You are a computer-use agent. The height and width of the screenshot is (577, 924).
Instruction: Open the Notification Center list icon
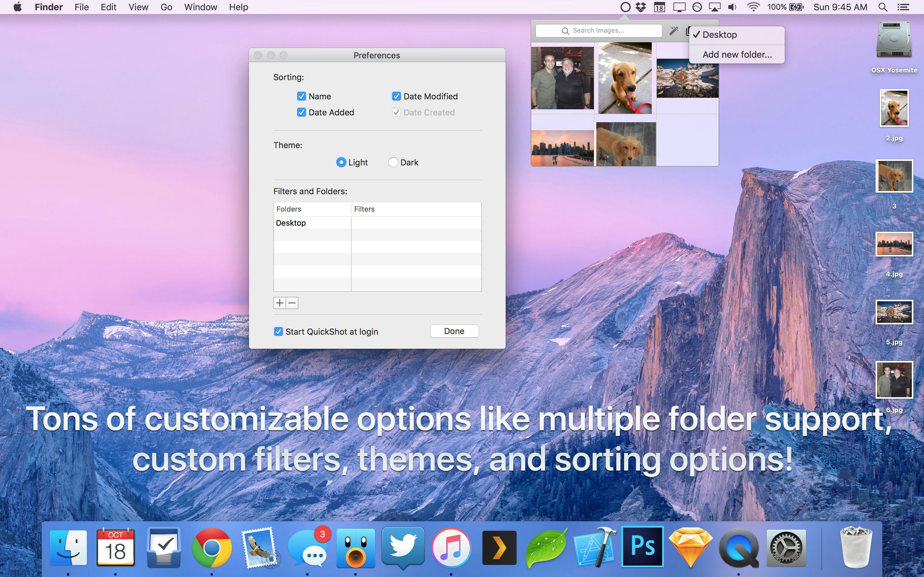click(x=903, y=7)
